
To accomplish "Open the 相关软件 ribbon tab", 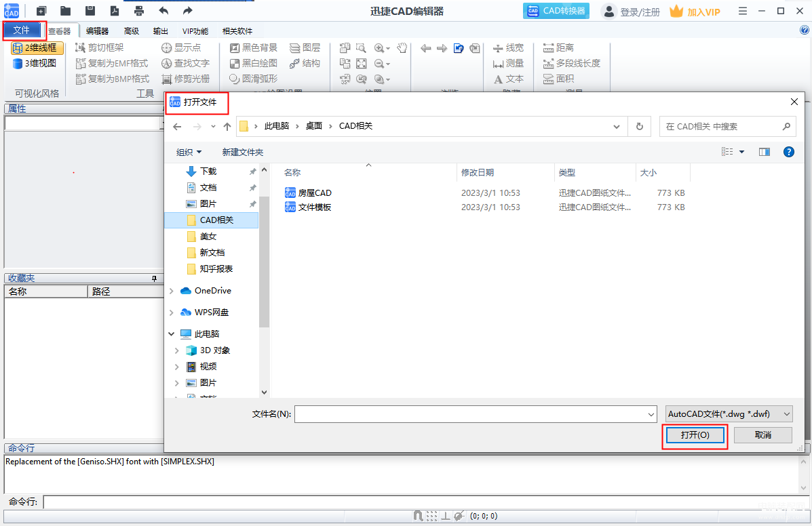I will [237, 31].
